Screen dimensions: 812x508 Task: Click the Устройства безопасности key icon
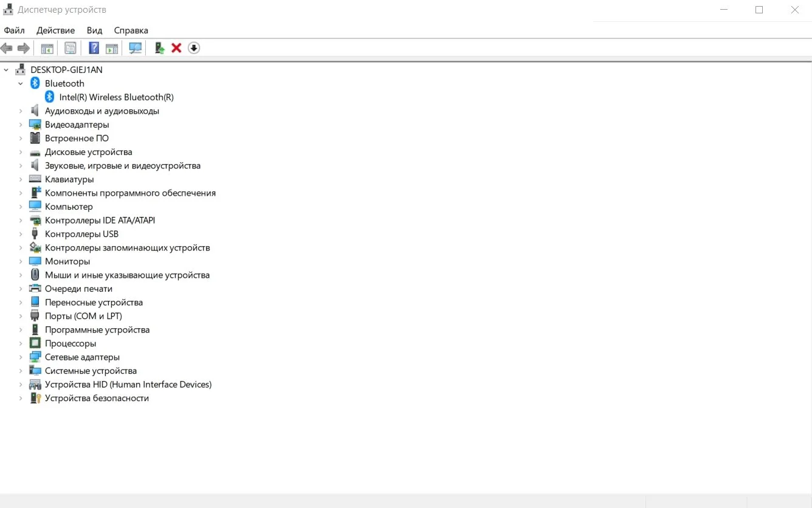coord(35,398)
